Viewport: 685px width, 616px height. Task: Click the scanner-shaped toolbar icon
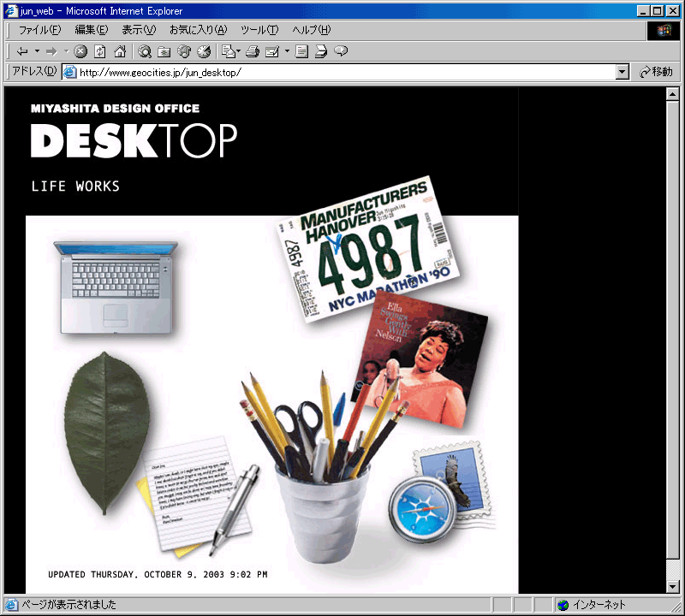[x=321, y=51]
